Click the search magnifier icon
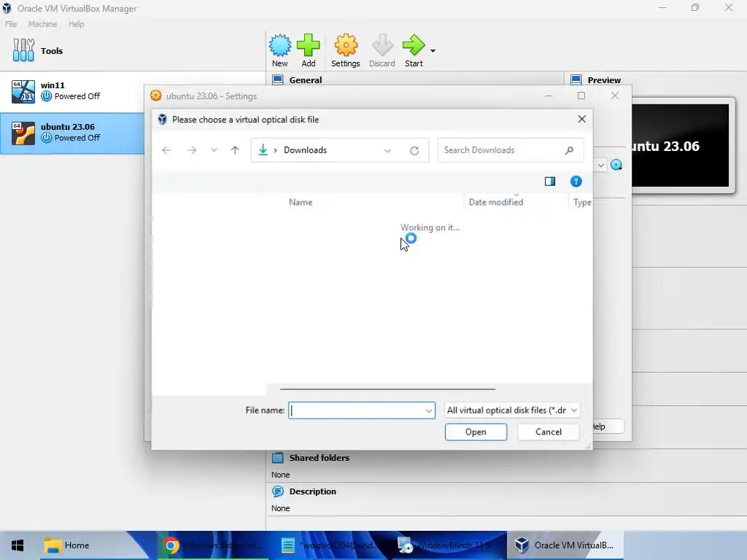The width and height of the screenshot is (747, 560). click(x=569, y=150)
